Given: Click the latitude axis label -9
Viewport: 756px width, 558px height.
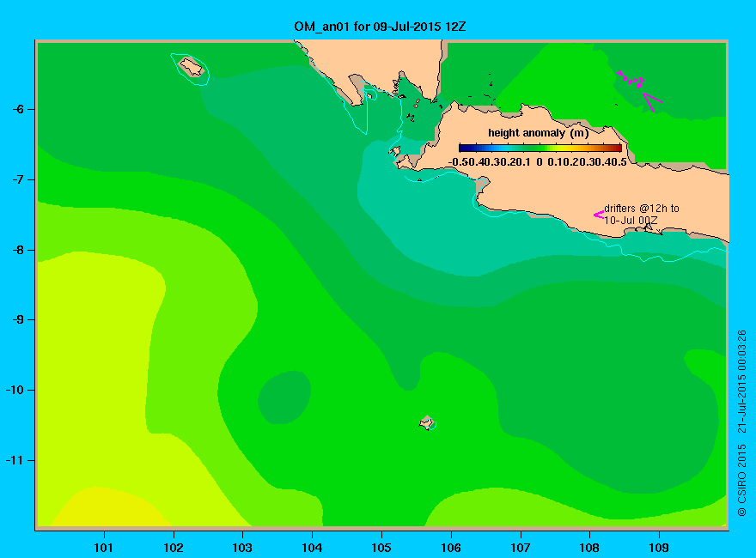Looking at the screenshot, I should point(18,319).
